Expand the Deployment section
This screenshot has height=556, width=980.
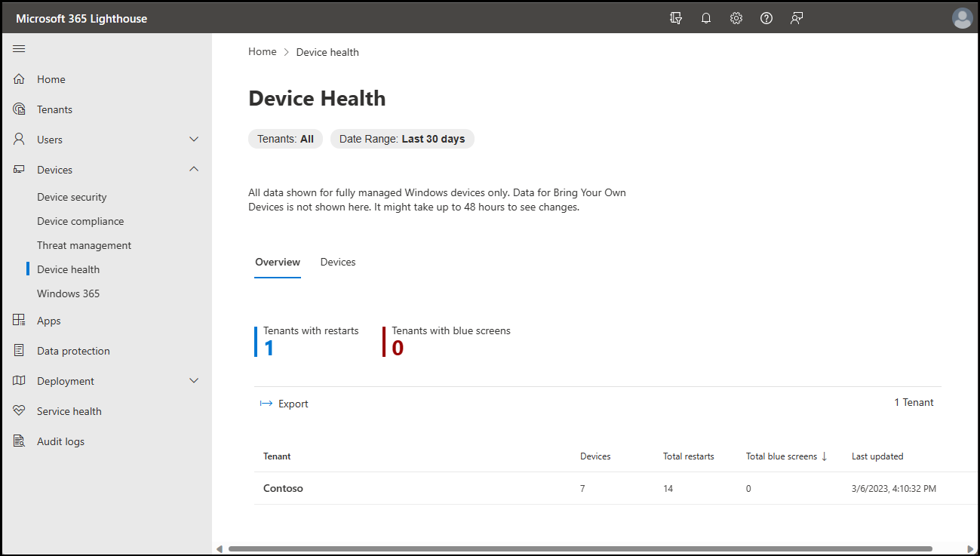click(x=194, y=380)
